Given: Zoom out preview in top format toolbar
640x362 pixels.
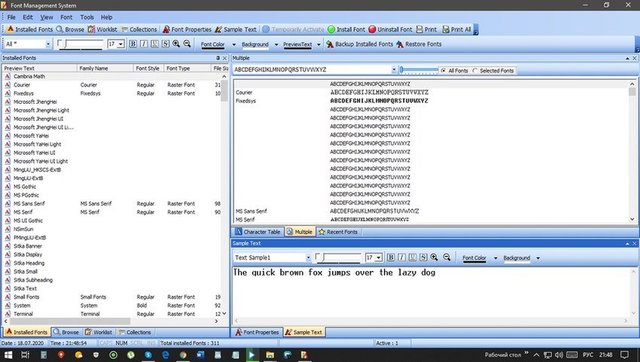Looking at the screenshot, I should point(187,44).
